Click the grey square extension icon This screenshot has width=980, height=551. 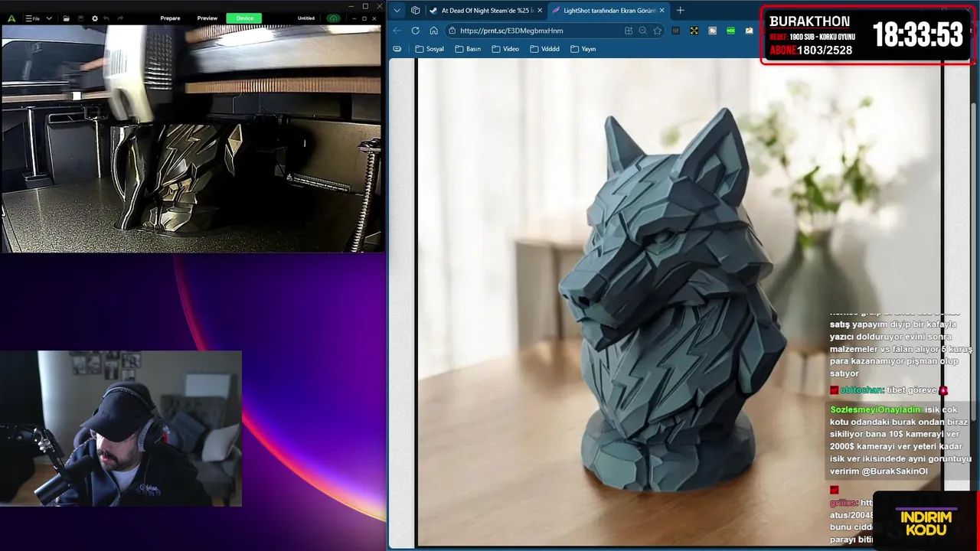click(713, 31)
